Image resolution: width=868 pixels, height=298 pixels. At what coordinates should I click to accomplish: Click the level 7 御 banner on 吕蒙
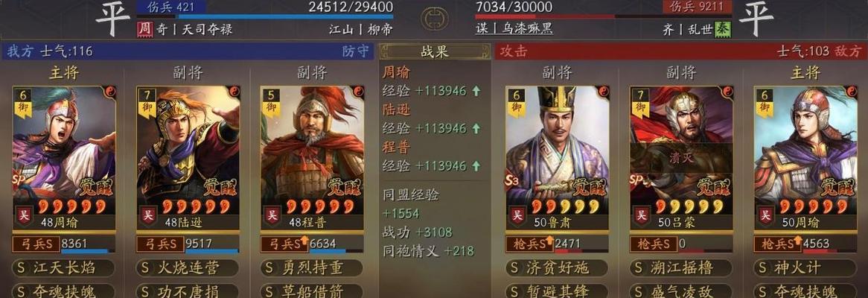tap(640, 102)
